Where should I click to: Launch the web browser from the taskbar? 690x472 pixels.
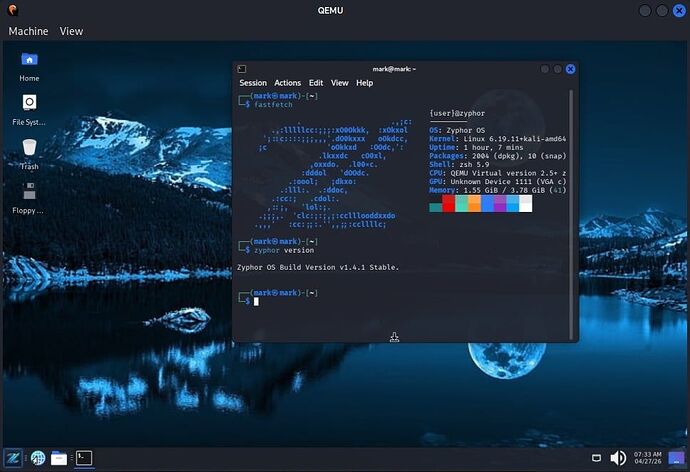tap(38, 458)
